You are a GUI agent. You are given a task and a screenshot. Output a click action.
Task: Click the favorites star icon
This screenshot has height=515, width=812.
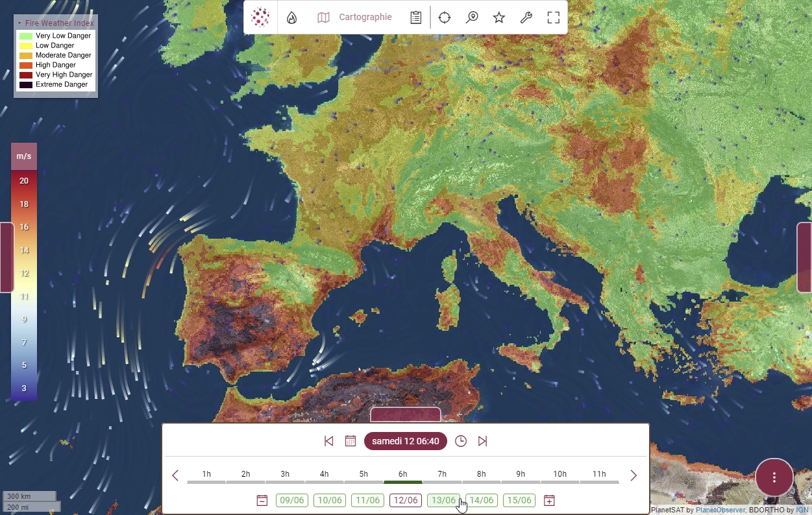[x=498, y=18]
